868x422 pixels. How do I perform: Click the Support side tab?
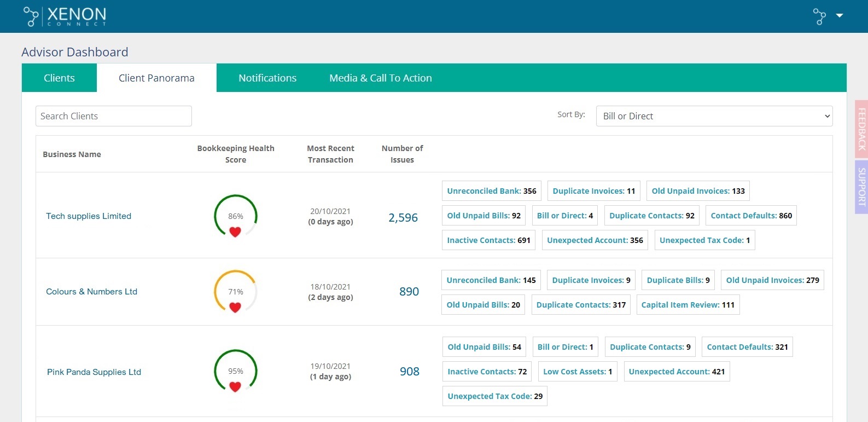[861, 187]
